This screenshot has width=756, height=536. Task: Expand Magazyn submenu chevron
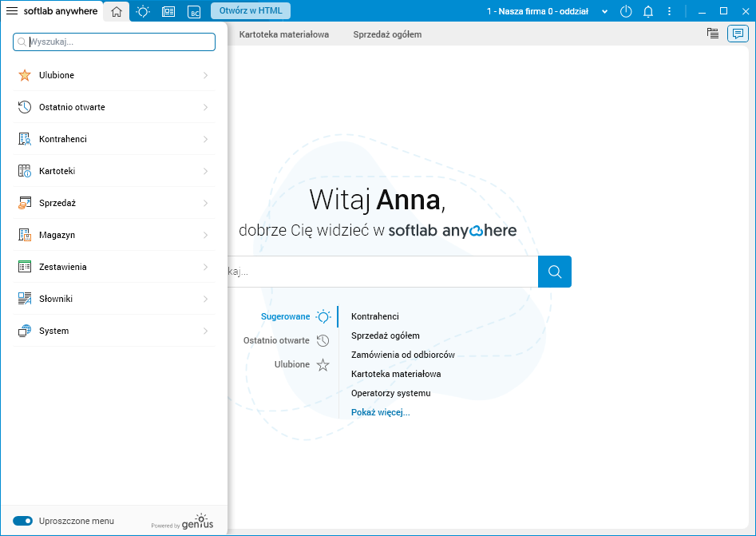tap(205, 235)
